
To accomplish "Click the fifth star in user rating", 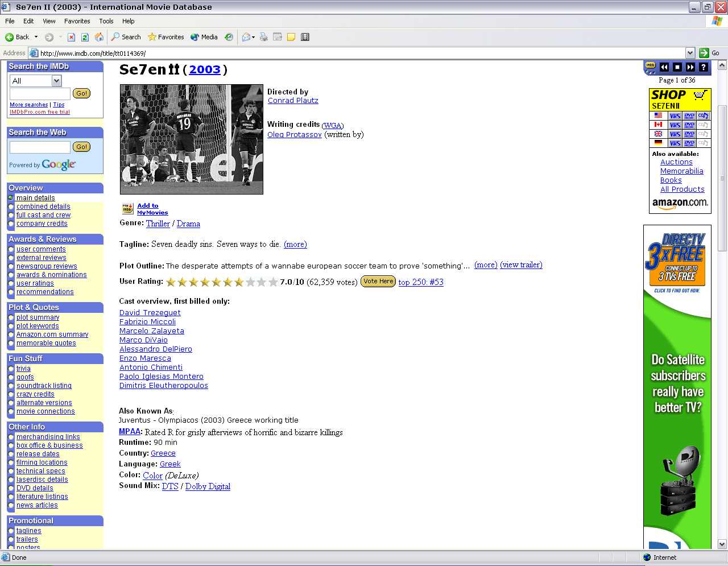I will pyautogui.click(x=216, y=282).
